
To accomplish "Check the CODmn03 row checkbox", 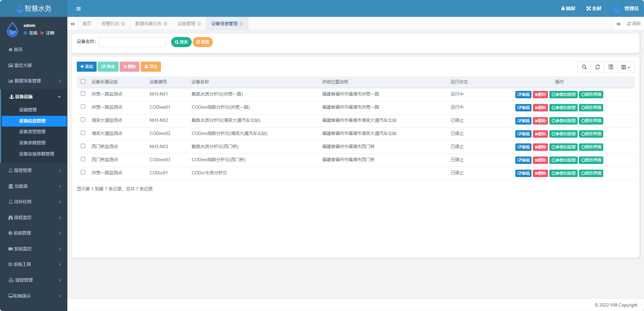I will point(83,159).
